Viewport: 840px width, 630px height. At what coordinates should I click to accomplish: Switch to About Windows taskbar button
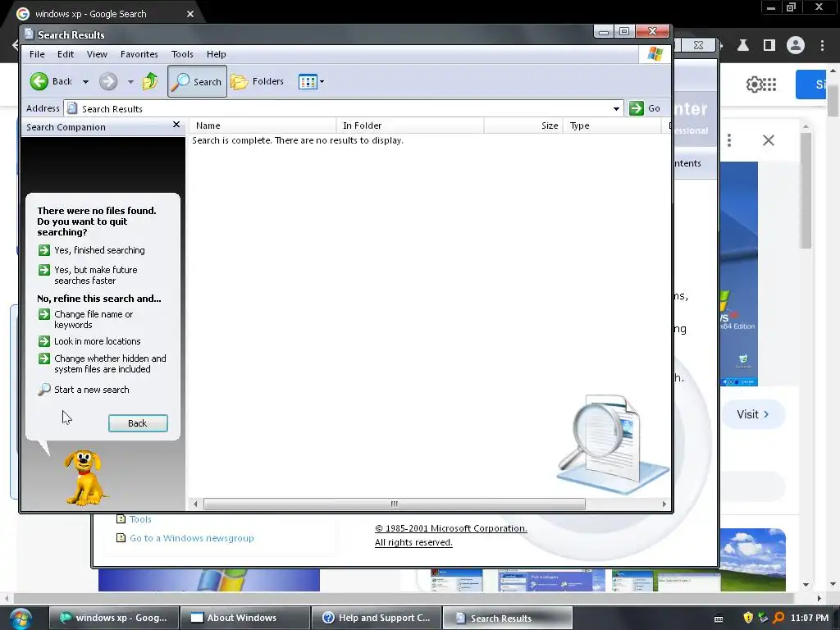point(244,618)
